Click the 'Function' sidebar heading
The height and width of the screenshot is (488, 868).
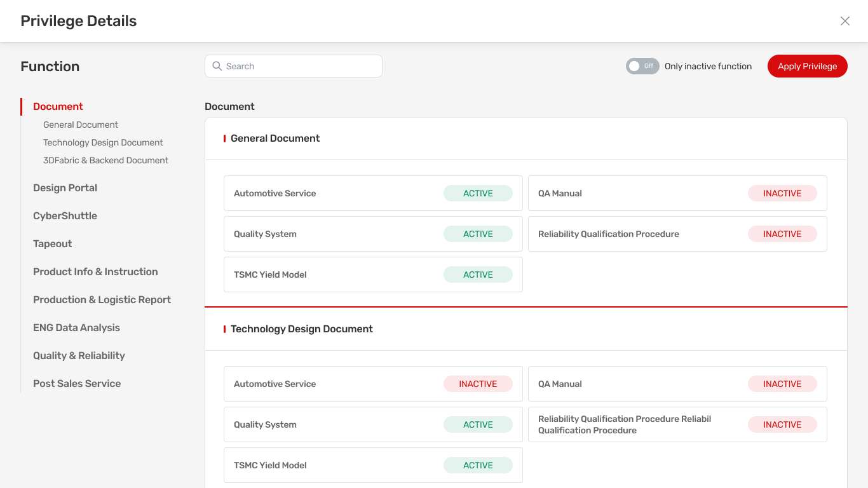tap(50, 67)
